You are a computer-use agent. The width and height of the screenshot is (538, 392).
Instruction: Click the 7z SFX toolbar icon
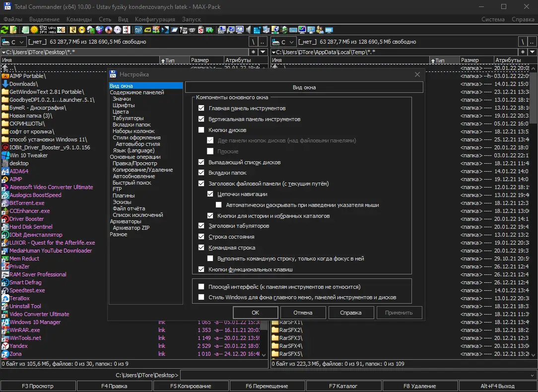tap(44, 30)
